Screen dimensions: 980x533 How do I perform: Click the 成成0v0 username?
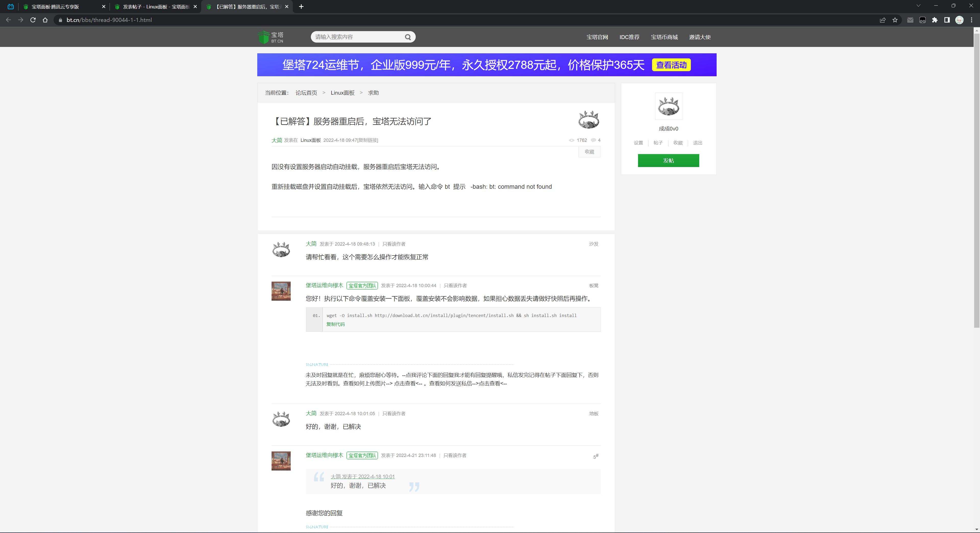[668, 129]
